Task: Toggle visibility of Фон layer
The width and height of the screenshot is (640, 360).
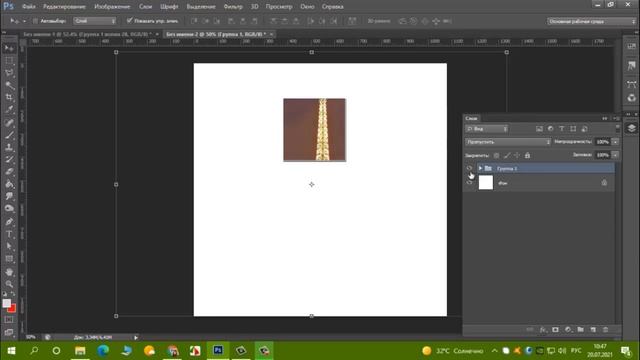Action: point(469,183)
